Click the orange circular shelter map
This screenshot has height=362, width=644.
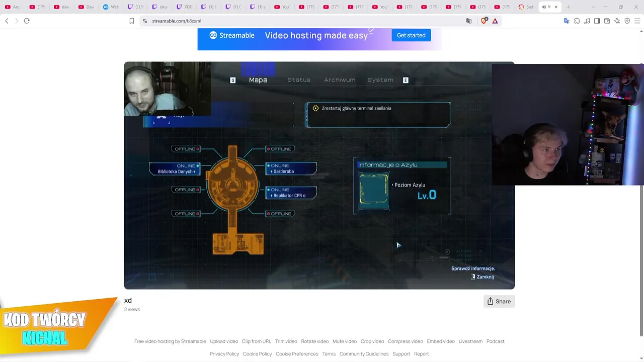(232, 184)
